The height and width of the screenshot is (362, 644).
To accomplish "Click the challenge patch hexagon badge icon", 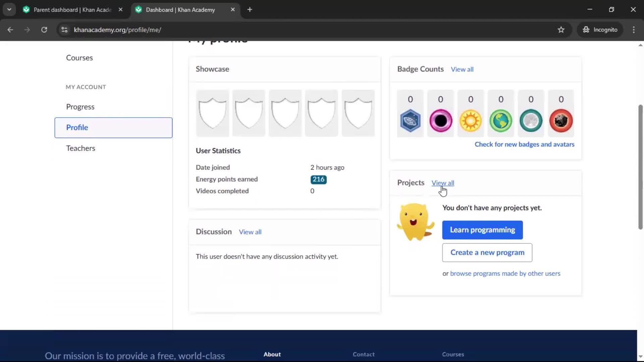I will coord(410,121).
